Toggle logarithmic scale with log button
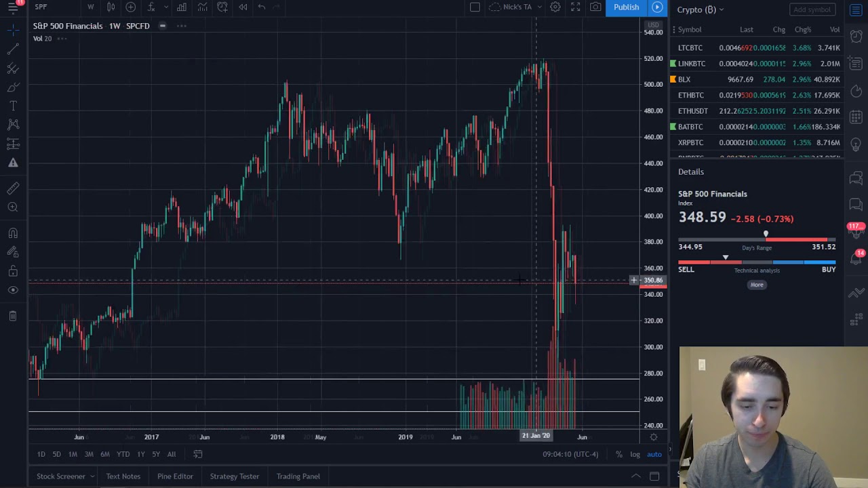 click(635, 454)
